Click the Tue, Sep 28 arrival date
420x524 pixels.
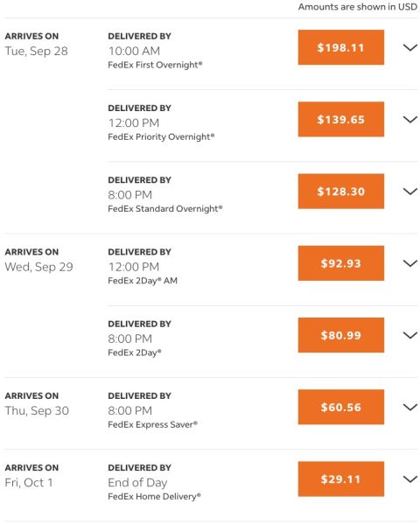(37, 51)
